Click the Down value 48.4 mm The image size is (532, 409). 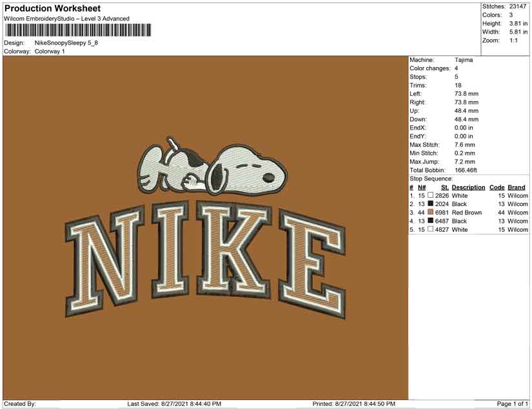click(x=466, y=119)
